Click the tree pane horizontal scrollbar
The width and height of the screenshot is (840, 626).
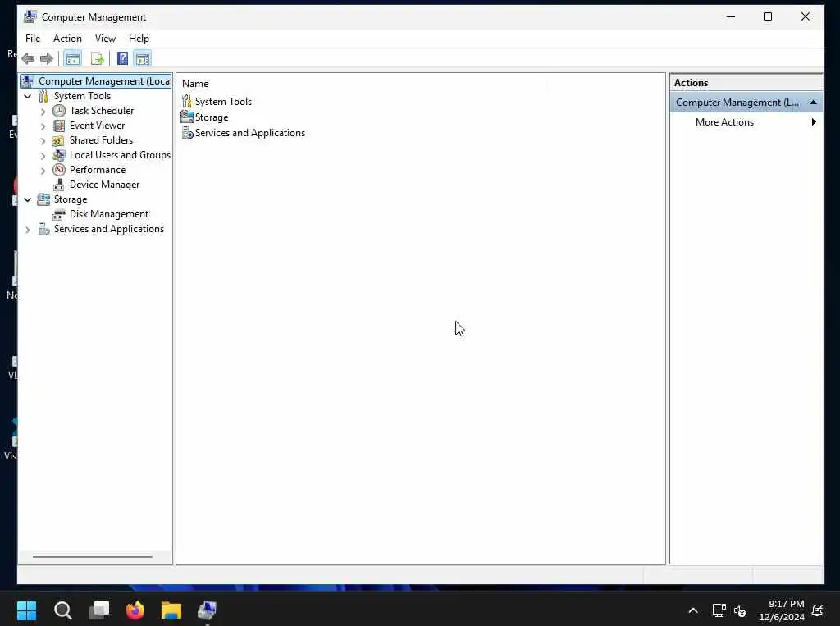(x=92, y=557)
